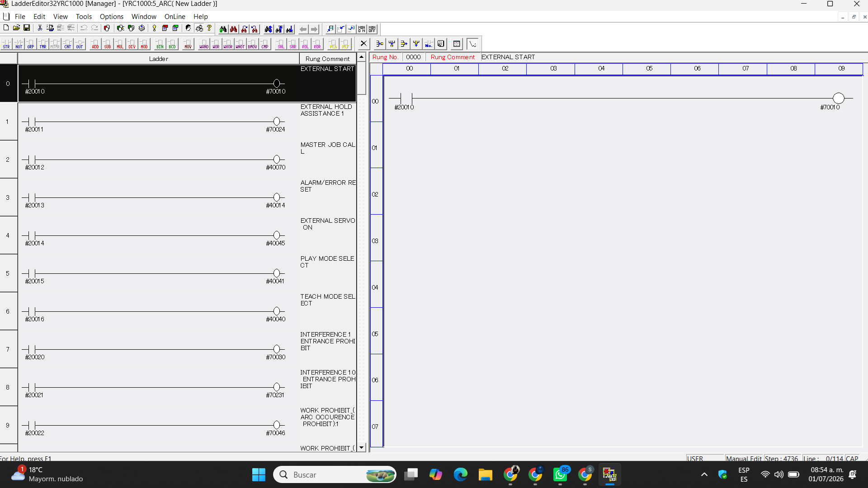Viewport: 868px width, 488px height.
Task: Open the Tools menu
Action: 84,17
